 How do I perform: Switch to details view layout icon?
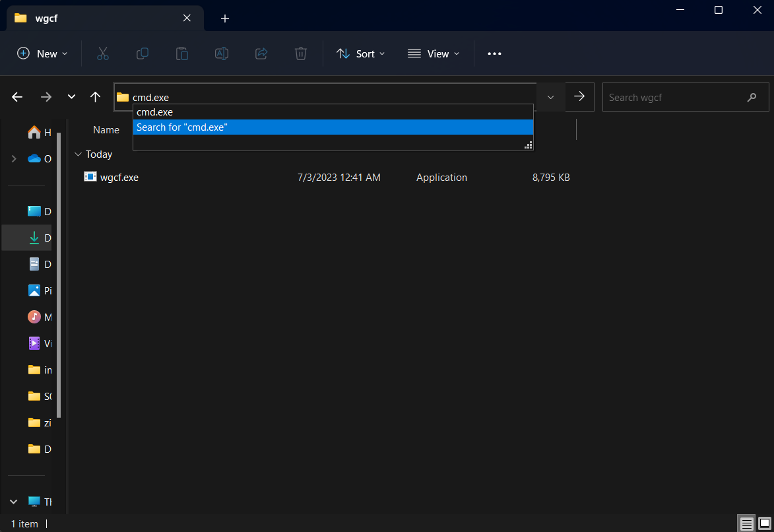coord(746,524)
